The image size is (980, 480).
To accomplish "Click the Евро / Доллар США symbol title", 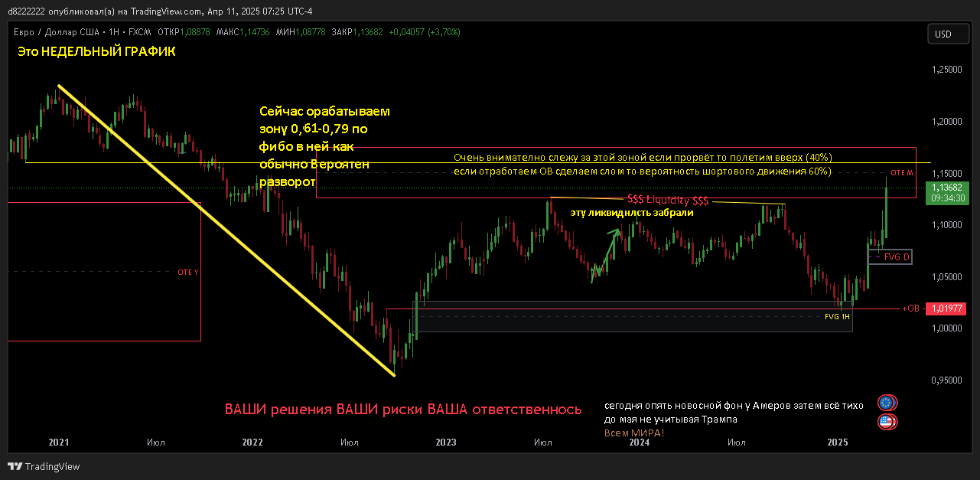I will tap(57, 32).
